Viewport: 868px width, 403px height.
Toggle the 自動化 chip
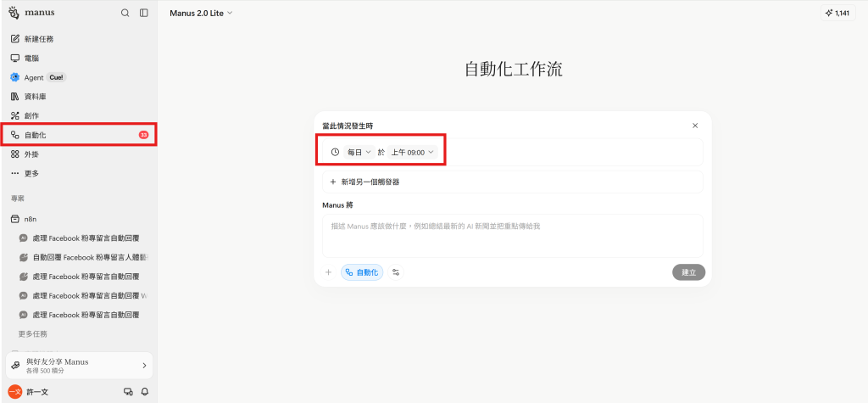tap(362, 272)
